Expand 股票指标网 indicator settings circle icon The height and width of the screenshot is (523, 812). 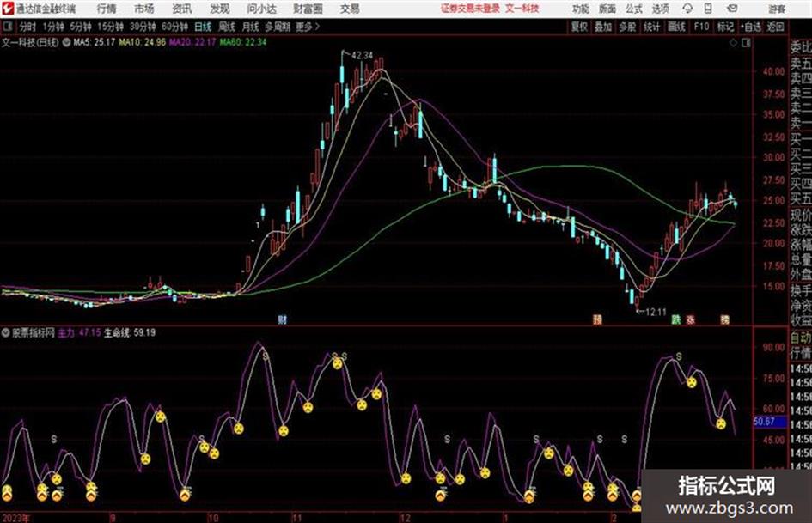click(x=6, y=332)
